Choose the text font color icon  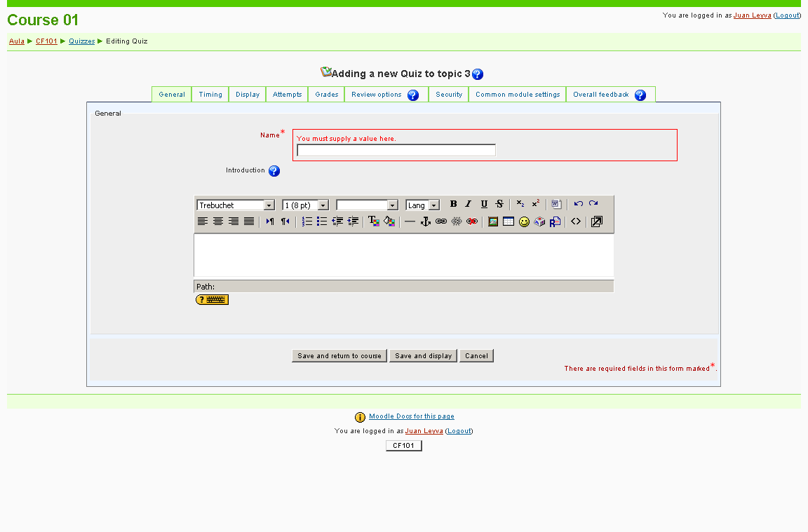pos(374,221)
